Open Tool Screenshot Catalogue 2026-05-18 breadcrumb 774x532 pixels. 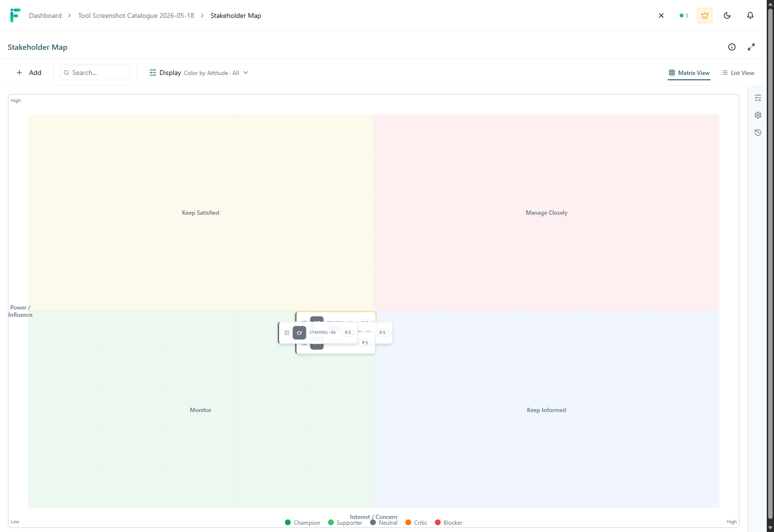136,15
